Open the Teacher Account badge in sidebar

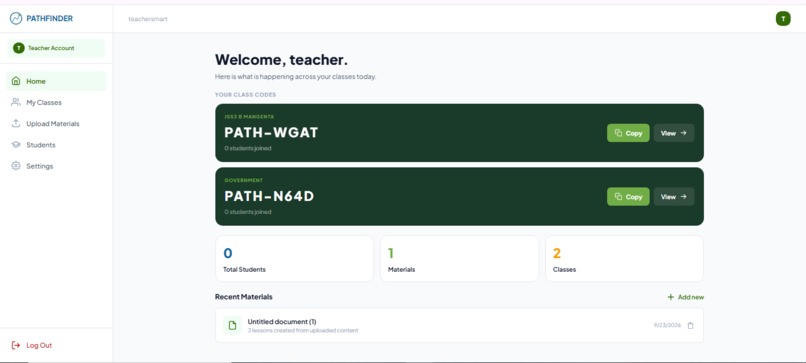(x=56, y=48)
